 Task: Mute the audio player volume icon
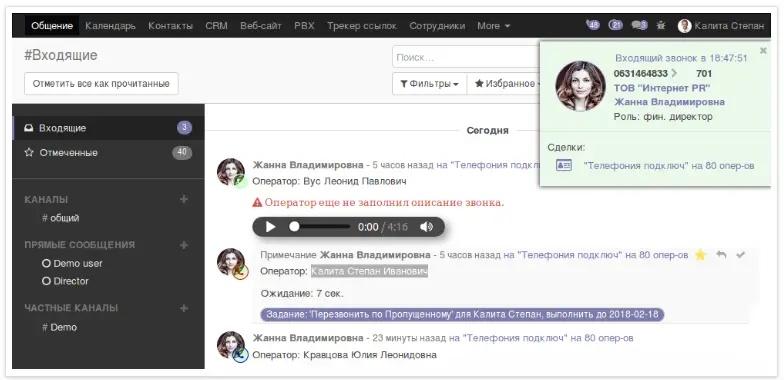click(x=426, y=227)
